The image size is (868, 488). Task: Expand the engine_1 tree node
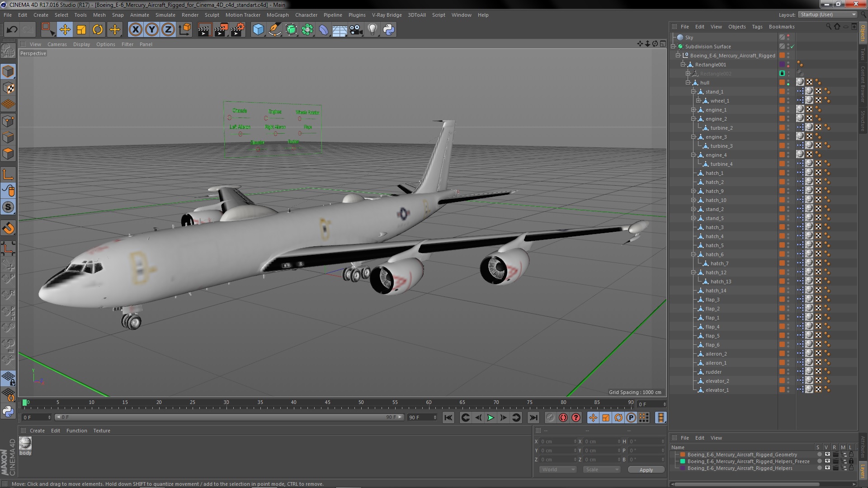693,110
